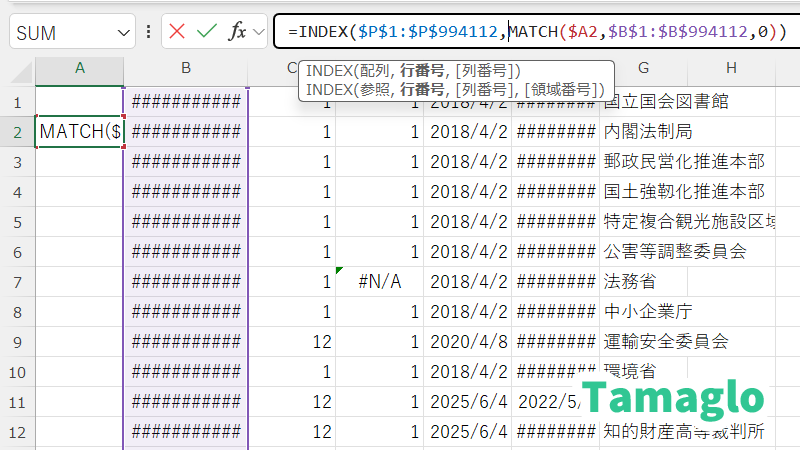Click the fx Insert Function icon

[x=237, y=31]
